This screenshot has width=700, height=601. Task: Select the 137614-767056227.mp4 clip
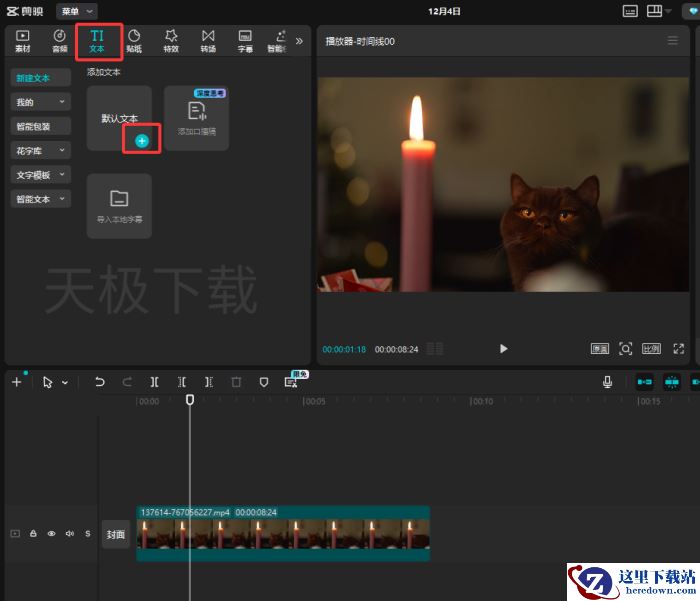pyautogui.click(x=283, y=534)
